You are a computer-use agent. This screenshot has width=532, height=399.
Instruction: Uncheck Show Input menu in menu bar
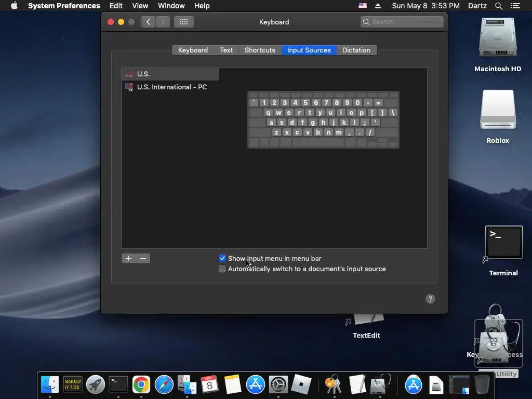coord(222,258)
